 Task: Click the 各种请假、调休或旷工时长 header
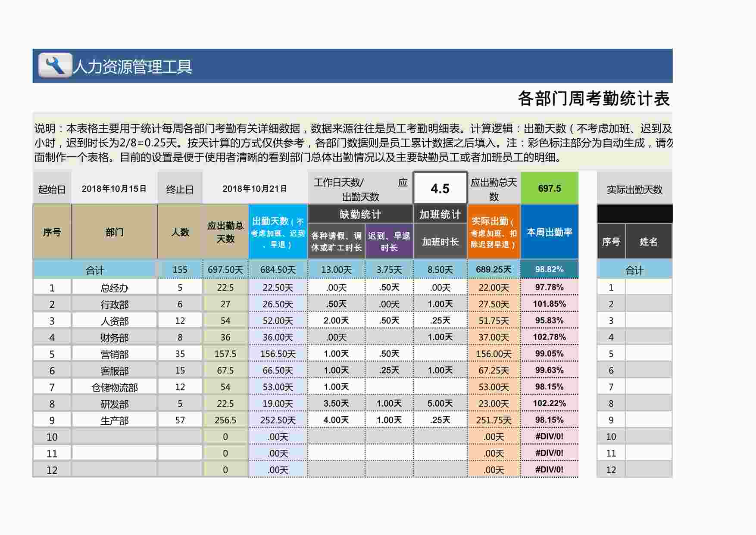(336, 241)
